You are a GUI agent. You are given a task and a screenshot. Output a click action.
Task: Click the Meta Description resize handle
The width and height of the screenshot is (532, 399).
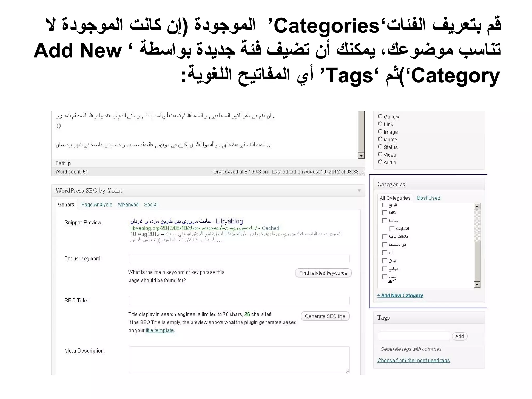[x=348, y=371]
